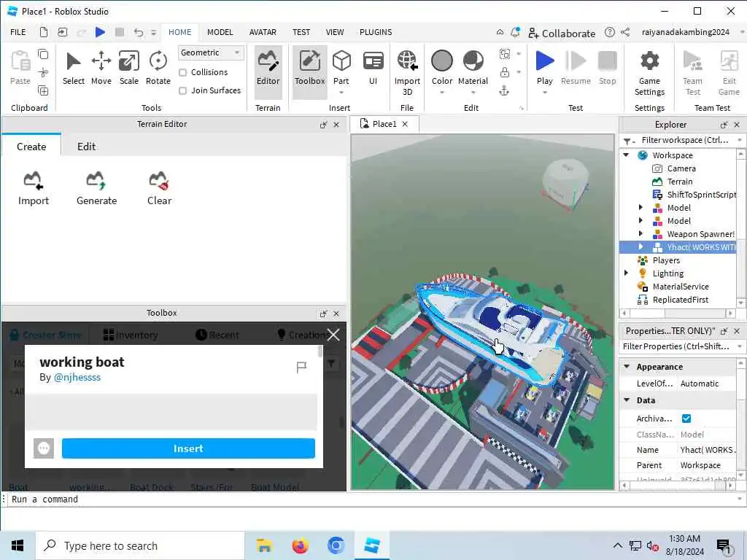
Task: Enable the Collisions checkbox
Action: (182, 72)
